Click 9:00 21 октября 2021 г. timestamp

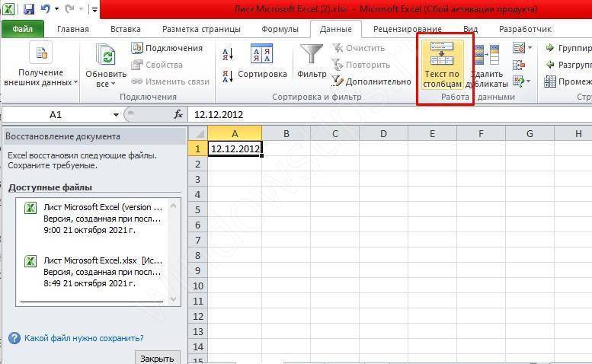click(x=89, y=230)
